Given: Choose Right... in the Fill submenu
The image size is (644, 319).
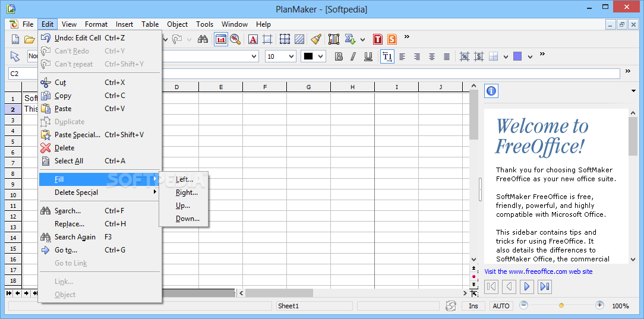Looking at the screenshot, I should point(184,192).
